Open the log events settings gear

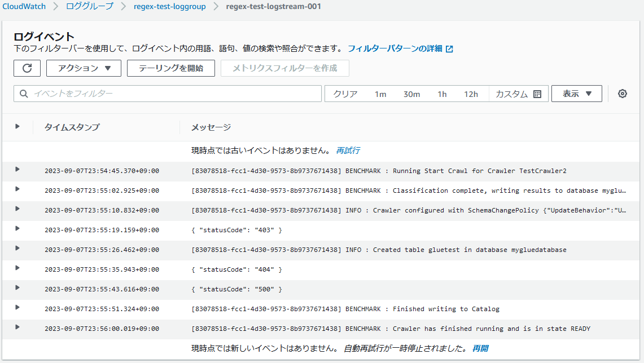(x=623, y=94)
